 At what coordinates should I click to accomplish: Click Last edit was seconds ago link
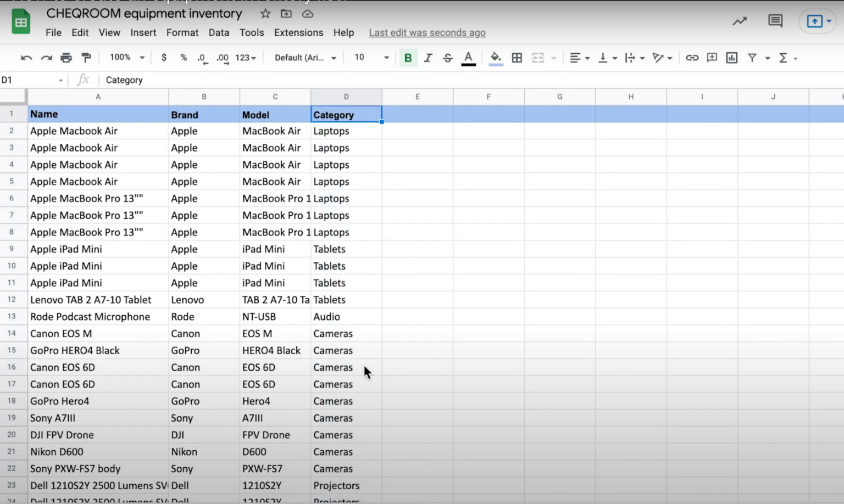[x=427, y=33]
